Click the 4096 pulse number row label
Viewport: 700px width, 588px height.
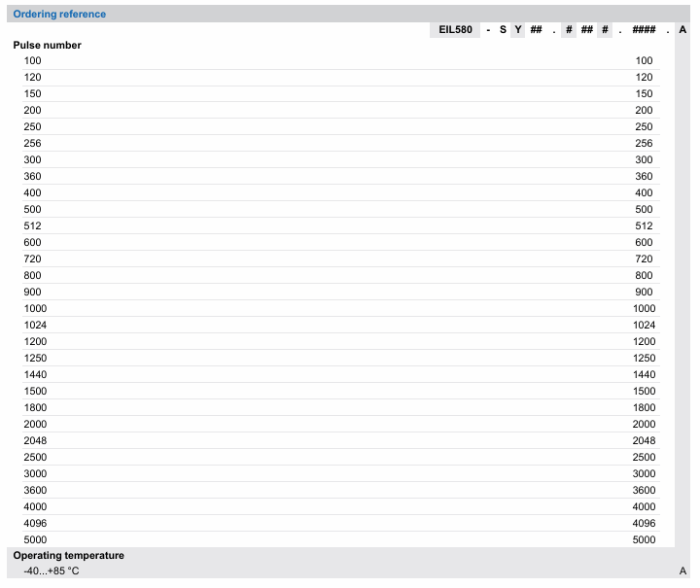point(35,524)
